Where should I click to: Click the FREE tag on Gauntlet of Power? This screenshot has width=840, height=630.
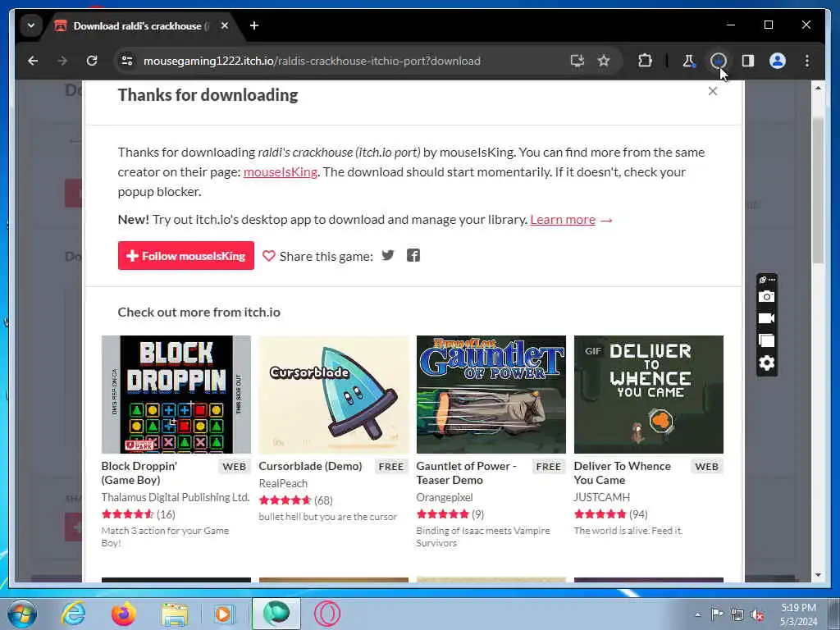(549, 467)
